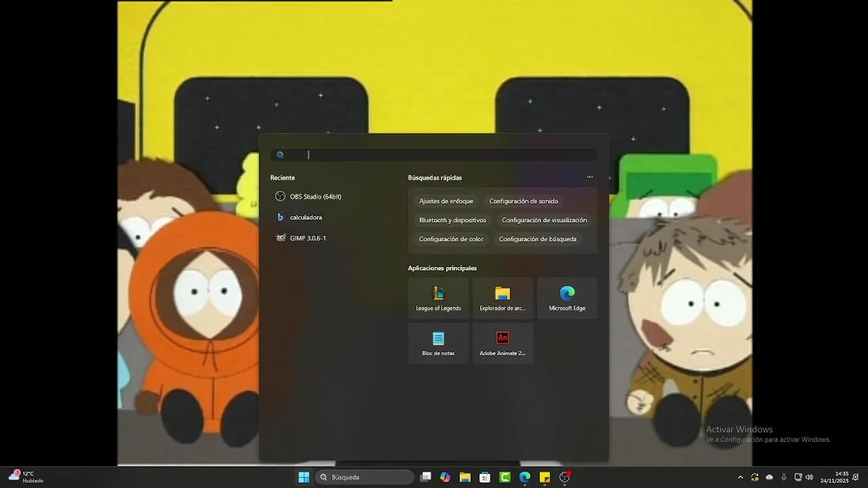Open OBS Studio (64bit) from Recent list

[309, 197]
